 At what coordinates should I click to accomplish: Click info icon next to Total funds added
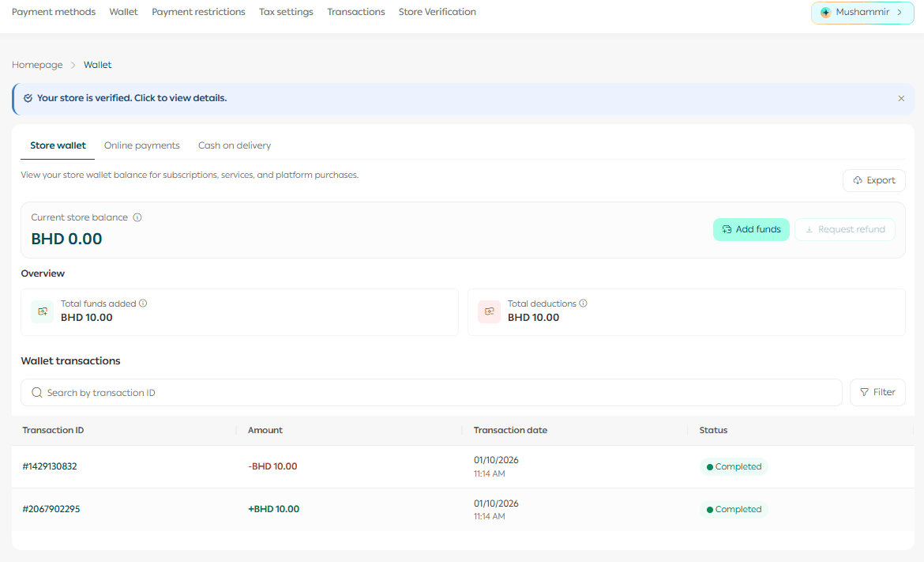143,304
